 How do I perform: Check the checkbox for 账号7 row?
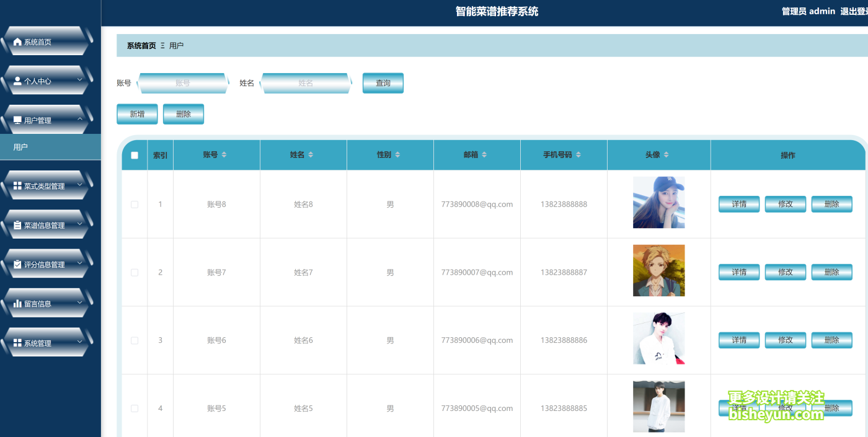tap(134, 272)
